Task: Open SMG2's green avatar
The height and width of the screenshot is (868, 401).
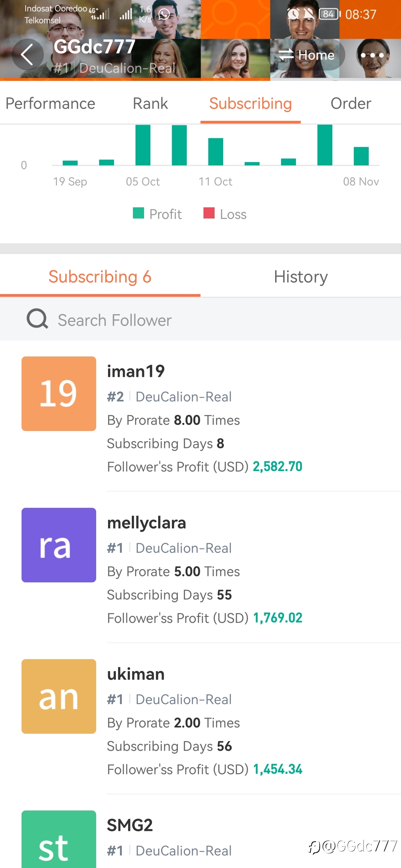Action: click(59, 839)
